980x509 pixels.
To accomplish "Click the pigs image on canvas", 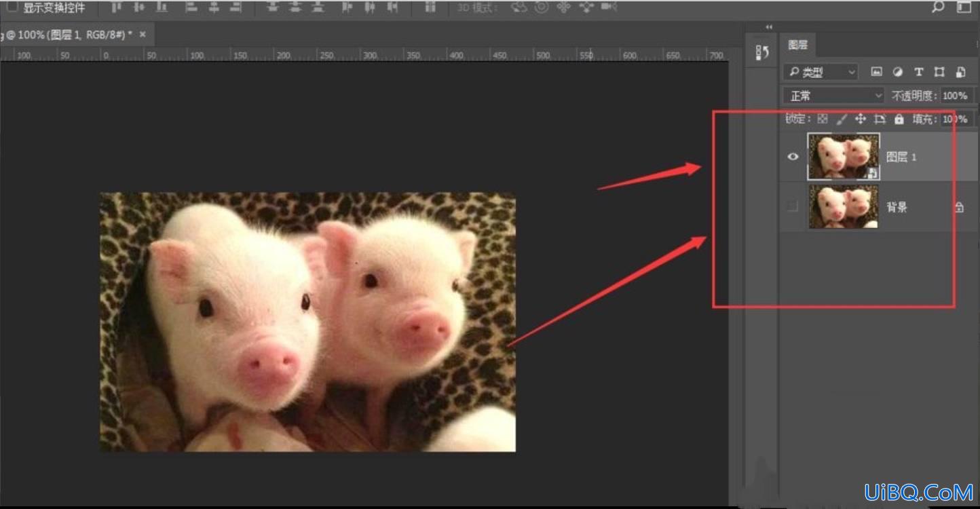I will [308, 322].
